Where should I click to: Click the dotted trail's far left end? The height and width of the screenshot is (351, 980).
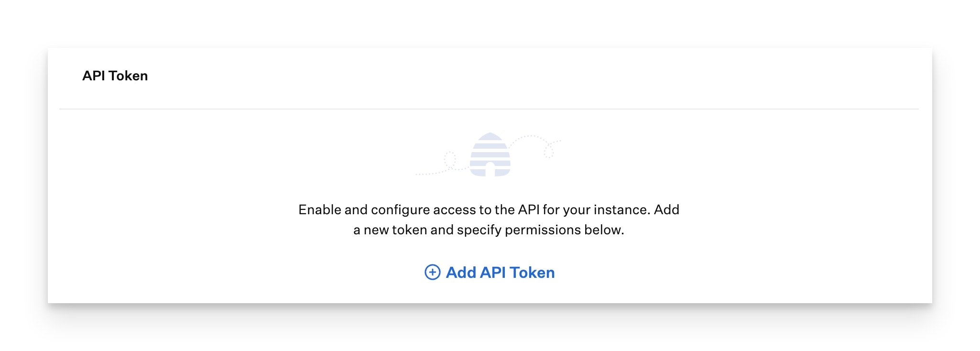coord(418,174)
